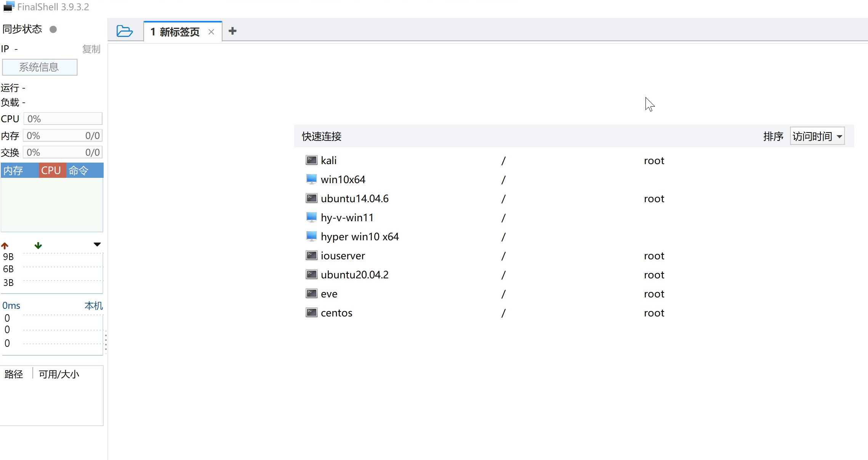This screenshot has height=460, width=868.
Task: Click the kali terminal icon
Action: 312,160
